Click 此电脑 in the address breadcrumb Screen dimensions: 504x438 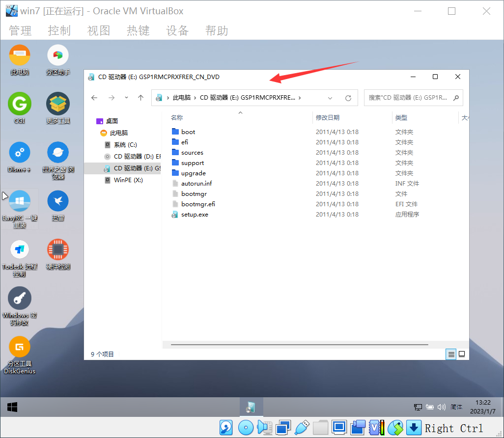tap(182, 98)
